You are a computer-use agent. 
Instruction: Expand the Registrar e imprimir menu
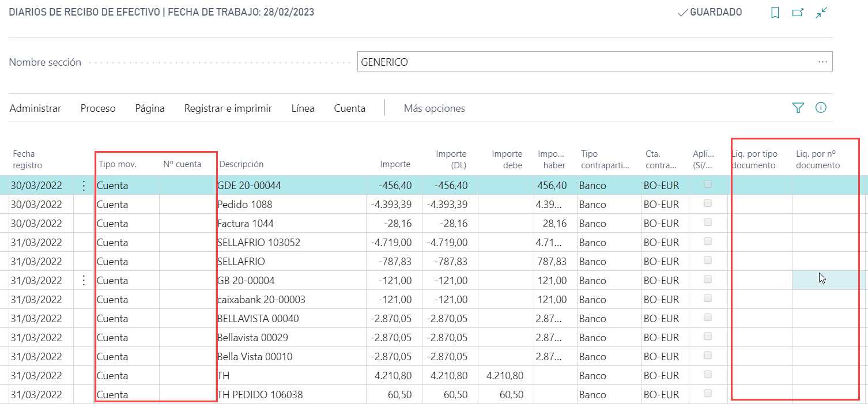pyautogui.click(x=228, y=108)
